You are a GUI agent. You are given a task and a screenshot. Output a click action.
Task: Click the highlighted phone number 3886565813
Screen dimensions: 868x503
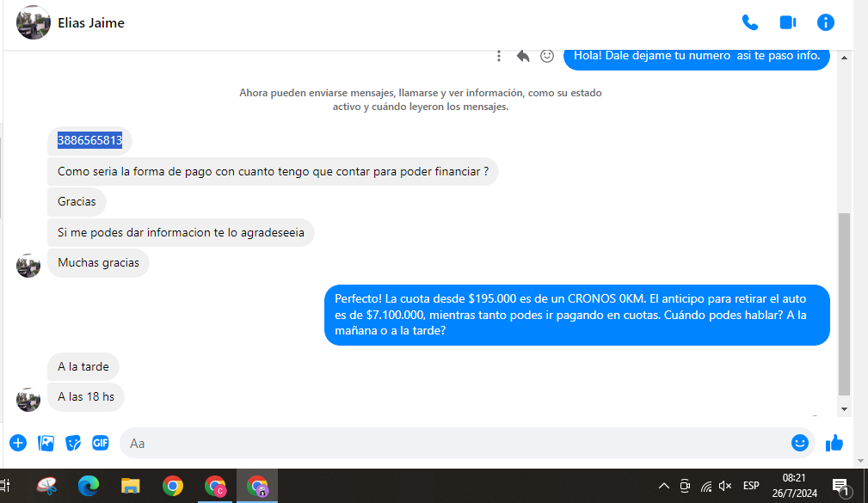point(89,140)
